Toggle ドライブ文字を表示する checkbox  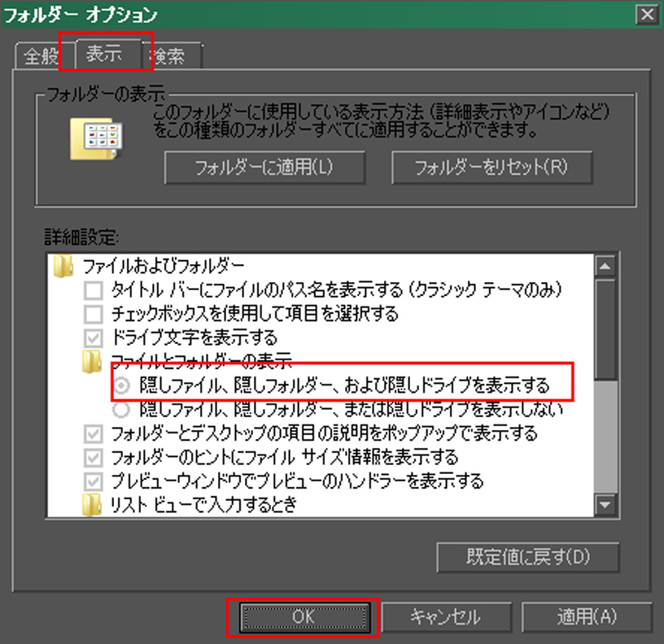[x=93, y=338]
